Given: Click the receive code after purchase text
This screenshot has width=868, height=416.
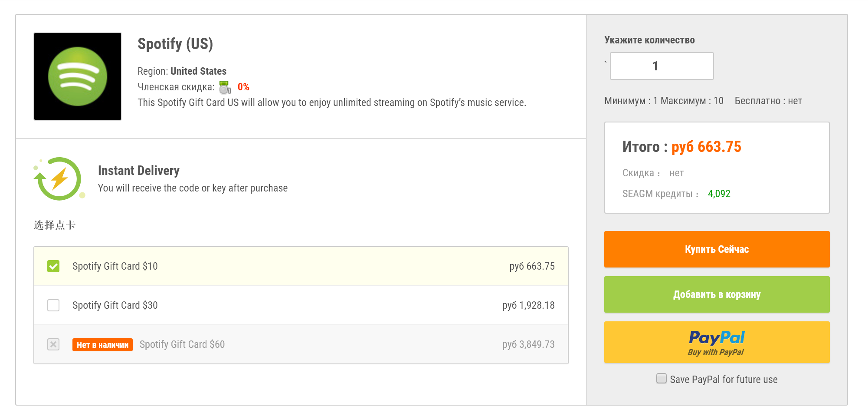Looking at the screenshot, I should pos(193,188).
